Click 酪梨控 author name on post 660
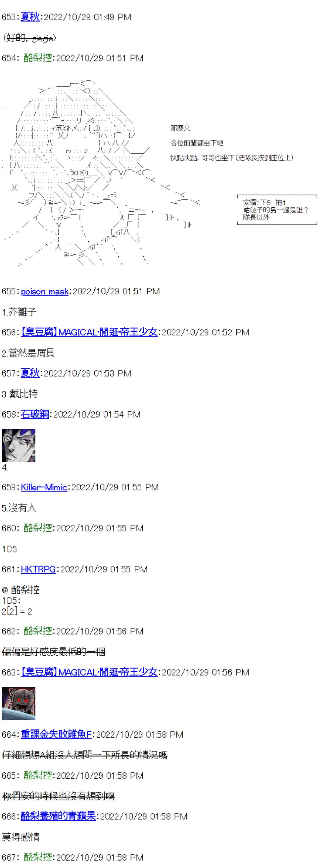 pos(38,528)
